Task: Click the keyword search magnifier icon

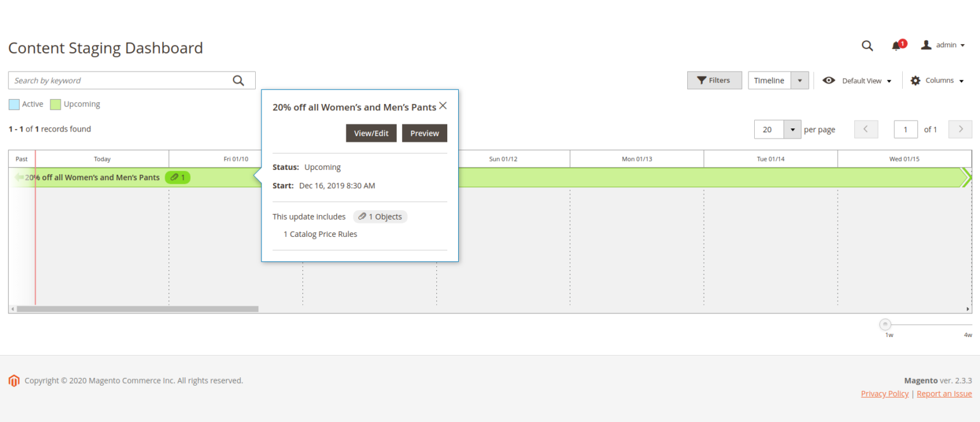Action: [238, 80]
